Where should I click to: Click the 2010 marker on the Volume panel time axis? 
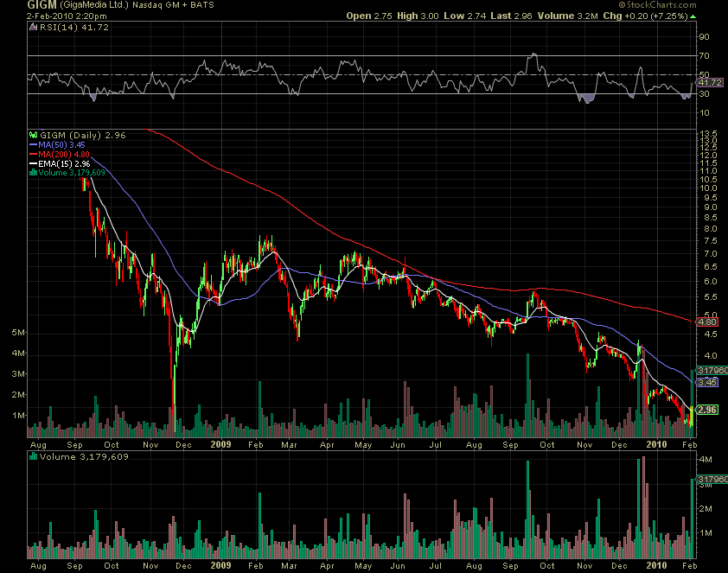(x=656, y=565)
